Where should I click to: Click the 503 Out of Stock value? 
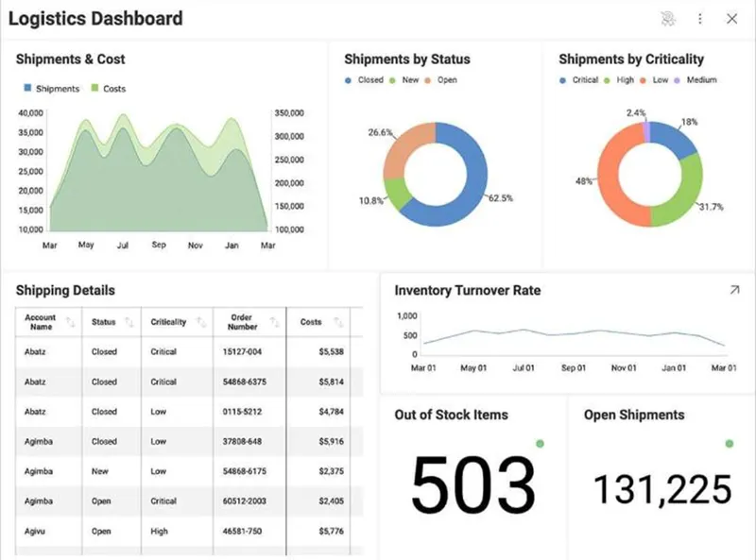[x=473, y=484]
